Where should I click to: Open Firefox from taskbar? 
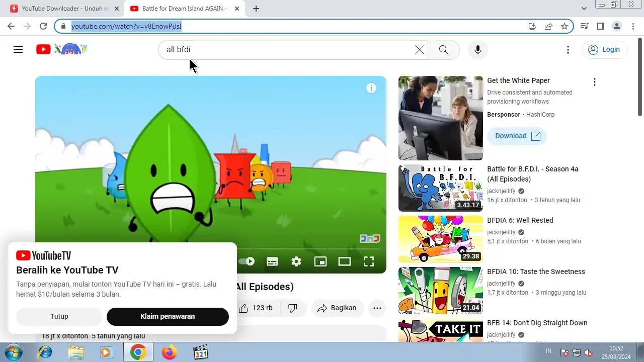(170, 352)
